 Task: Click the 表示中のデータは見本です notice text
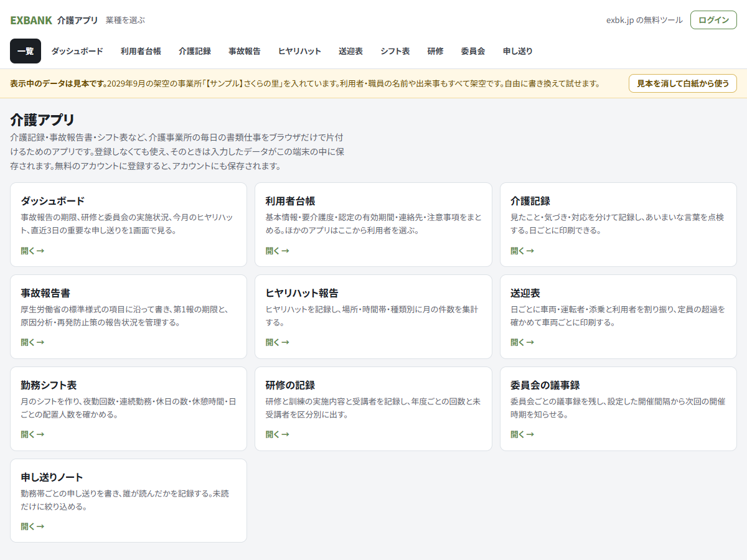59,83
